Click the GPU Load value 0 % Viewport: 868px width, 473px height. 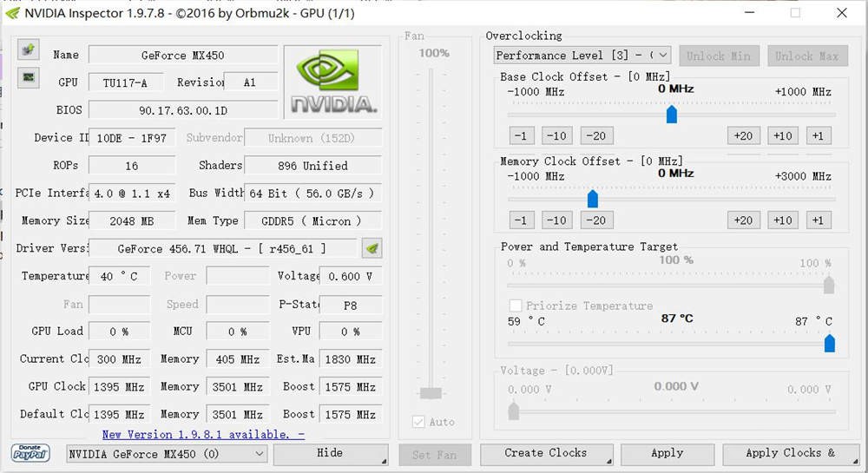[x=119, y=332]
